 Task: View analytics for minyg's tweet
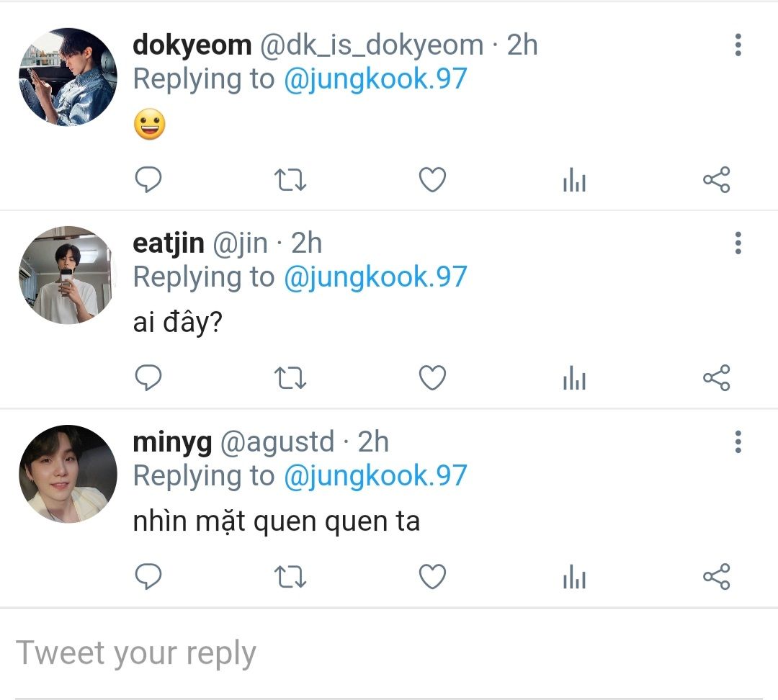pyautogui.click(x=574, y=577)
